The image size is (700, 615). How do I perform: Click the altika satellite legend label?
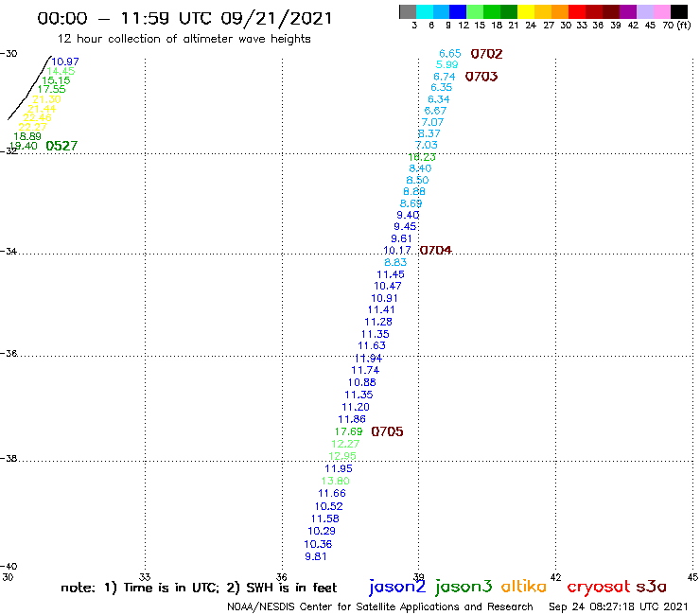524,587
